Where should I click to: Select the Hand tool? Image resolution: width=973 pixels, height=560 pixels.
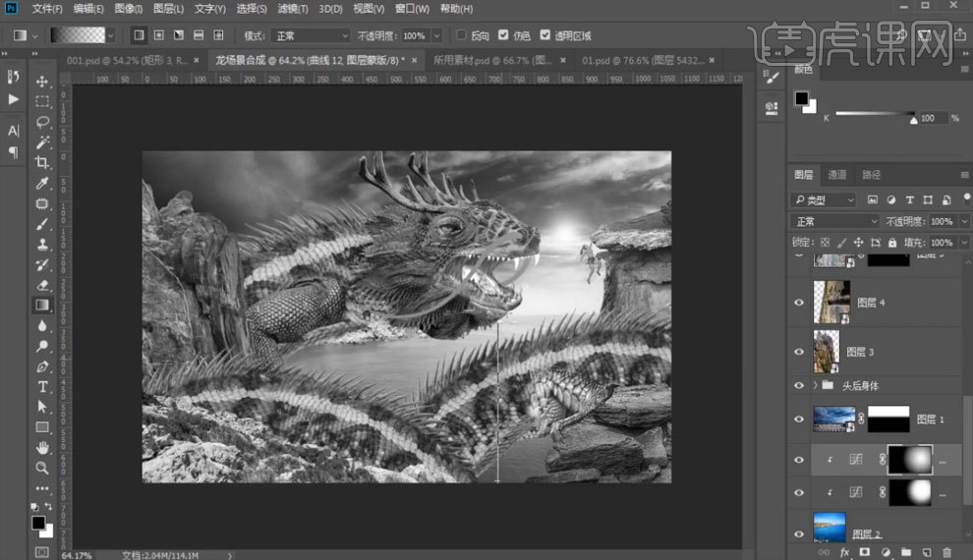pos(42,448)
